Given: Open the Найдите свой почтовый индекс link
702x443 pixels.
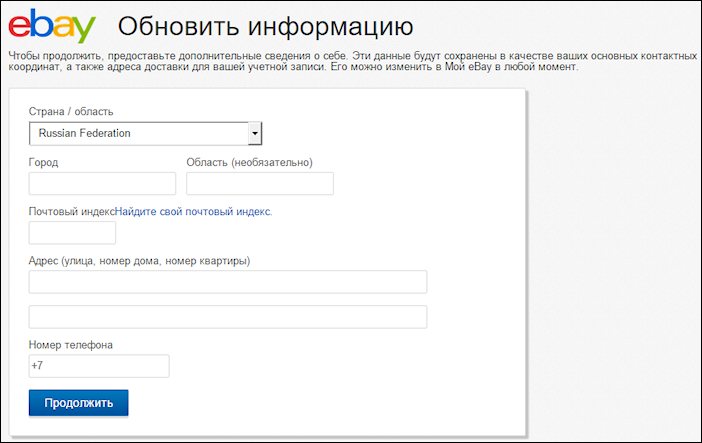Looking at the screenshot, I should coord(193,211).
